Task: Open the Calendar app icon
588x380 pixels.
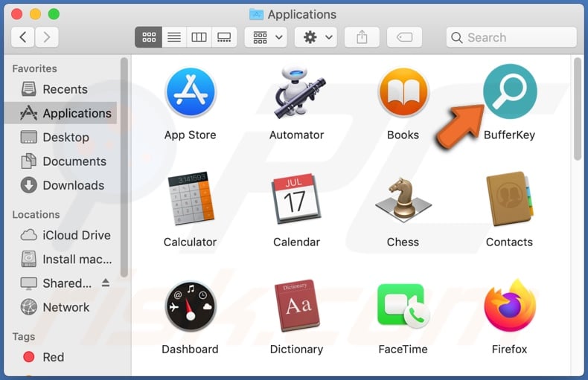Action: pyautogui.click(x=297, y=199)
